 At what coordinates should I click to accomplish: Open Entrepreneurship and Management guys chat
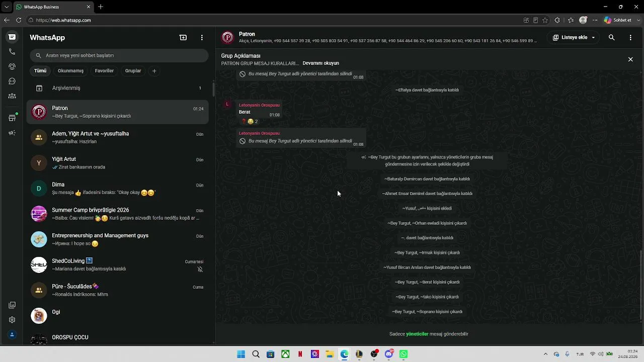pos(118,239)
